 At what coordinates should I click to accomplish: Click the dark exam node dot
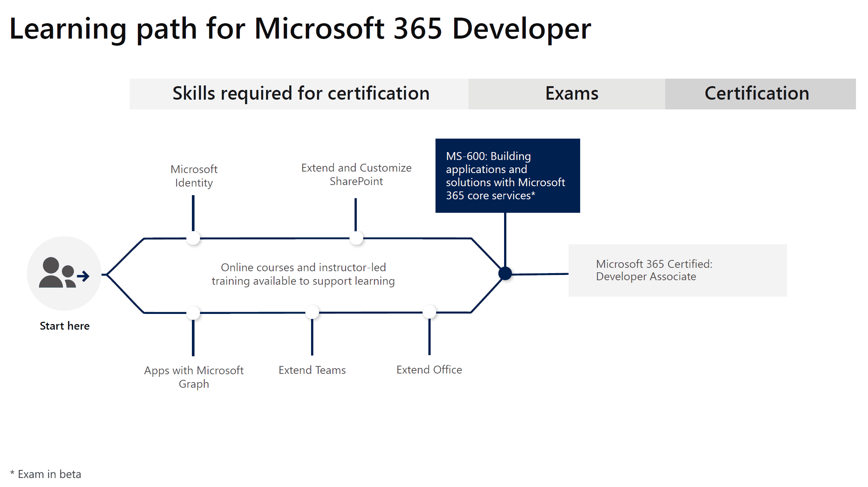click(x=505, y=273)
